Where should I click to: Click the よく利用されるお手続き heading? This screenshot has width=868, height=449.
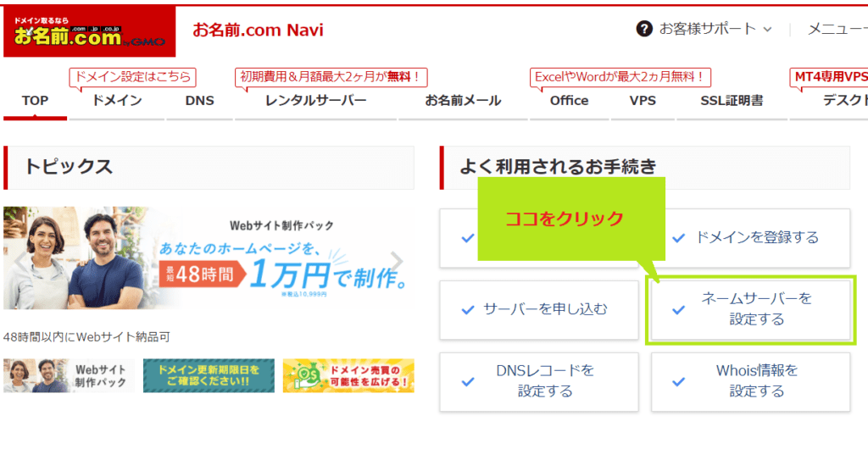tap(558, 167)
